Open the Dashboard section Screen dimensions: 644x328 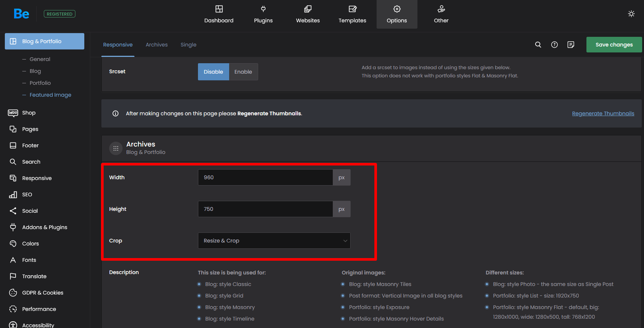[x=219, y=15]
